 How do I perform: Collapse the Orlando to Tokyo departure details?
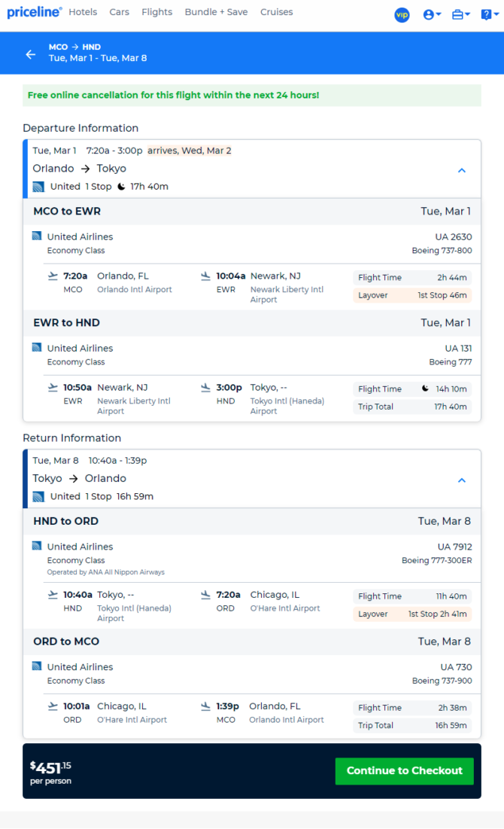click(x=462, y=170)
